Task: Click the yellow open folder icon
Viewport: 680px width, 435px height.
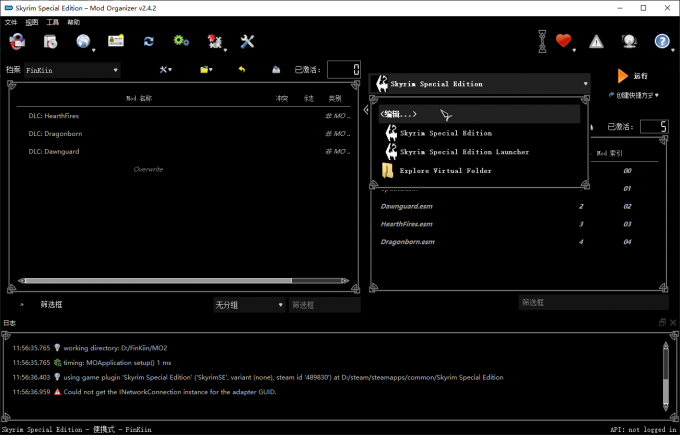Action: (x=206, y=69)
